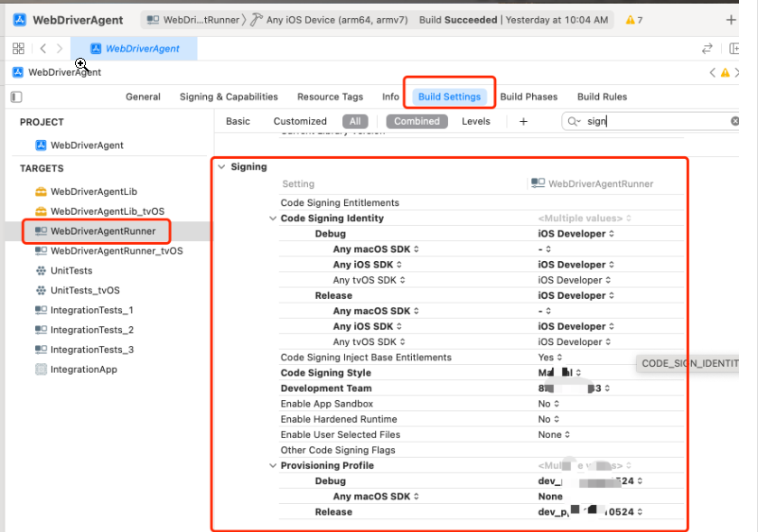Switch to the General tab
The width and height of the screenshot is (758, 532).
pos(143,98)
